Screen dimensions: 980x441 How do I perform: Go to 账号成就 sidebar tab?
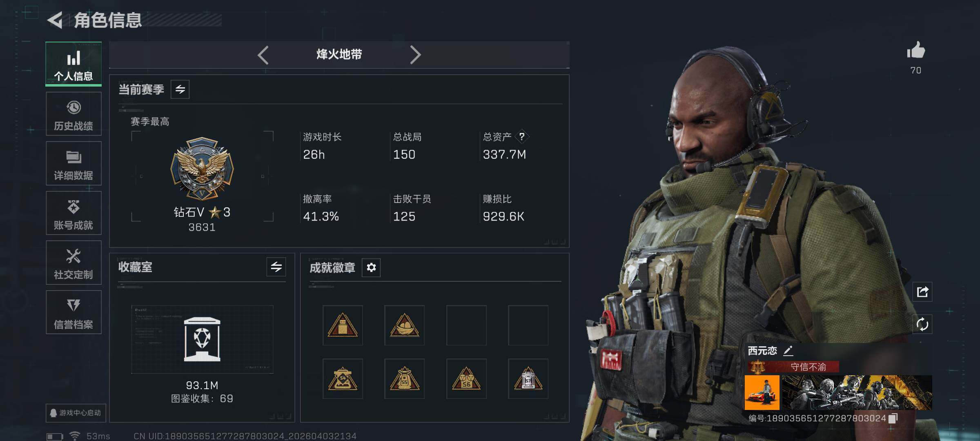pos(73,213)
